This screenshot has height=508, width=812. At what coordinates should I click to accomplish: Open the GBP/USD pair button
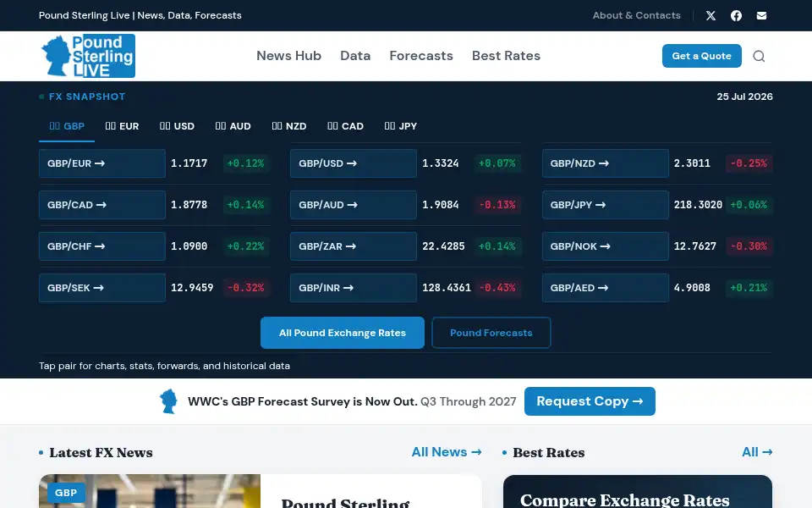tap(354, 163)
